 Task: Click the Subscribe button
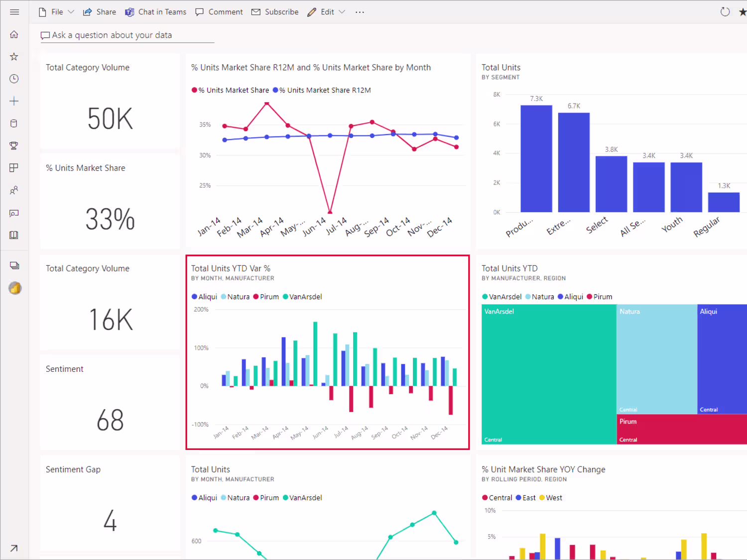click(275, 12)
